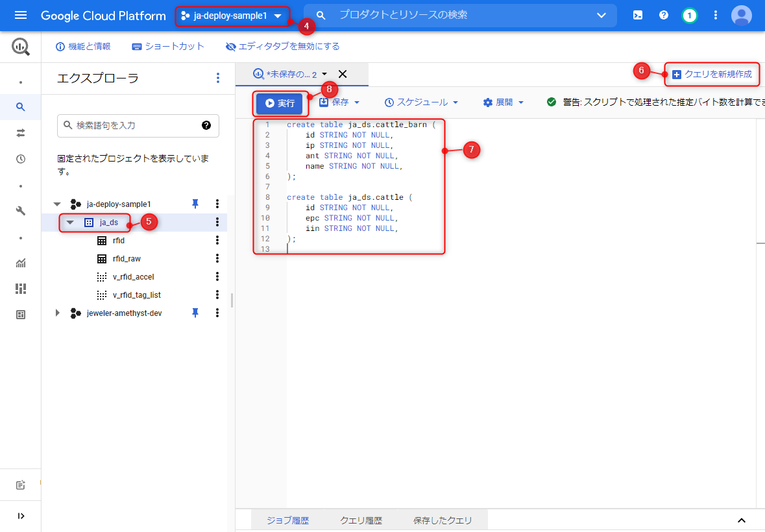Activate Cloud Shell terminal icon
Screen dimensions: 765x532
point(638,15)
